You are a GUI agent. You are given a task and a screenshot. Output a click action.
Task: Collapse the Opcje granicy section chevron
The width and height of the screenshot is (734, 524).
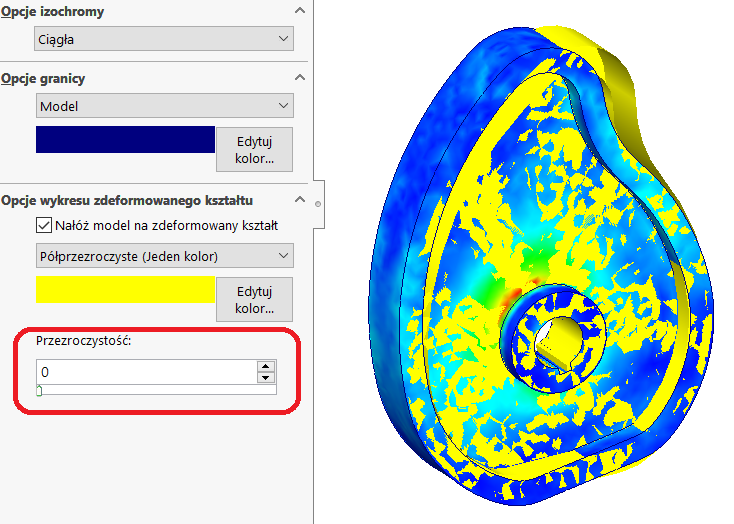[300, 78]
